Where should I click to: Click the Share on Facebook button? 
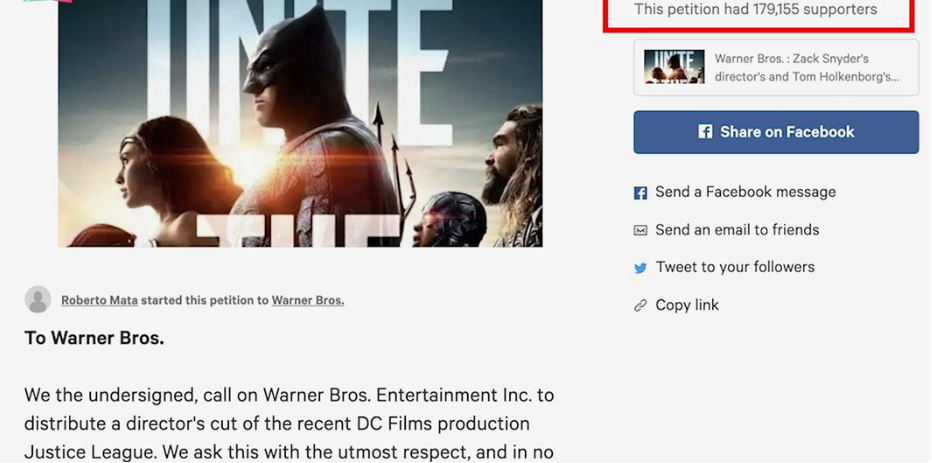click(776, 132)
